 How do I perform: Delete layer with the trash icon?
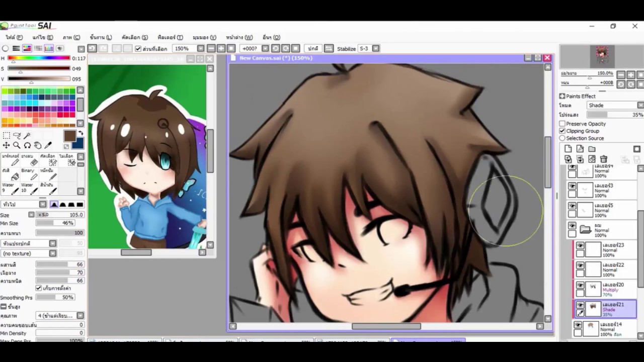(x=604, y=159)
